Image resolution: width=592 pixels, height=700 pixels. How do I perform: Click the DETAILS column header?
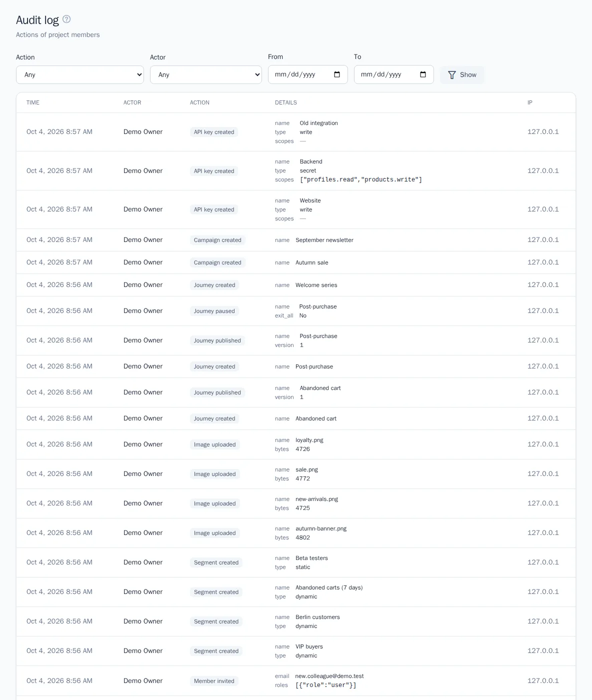[286, 102]
